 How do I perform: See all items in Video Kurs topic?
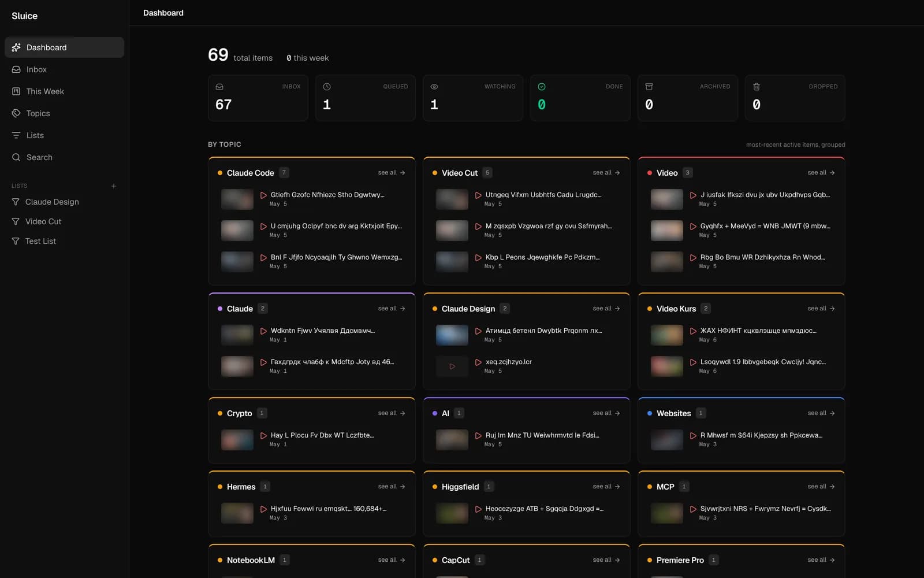point(821,309)
